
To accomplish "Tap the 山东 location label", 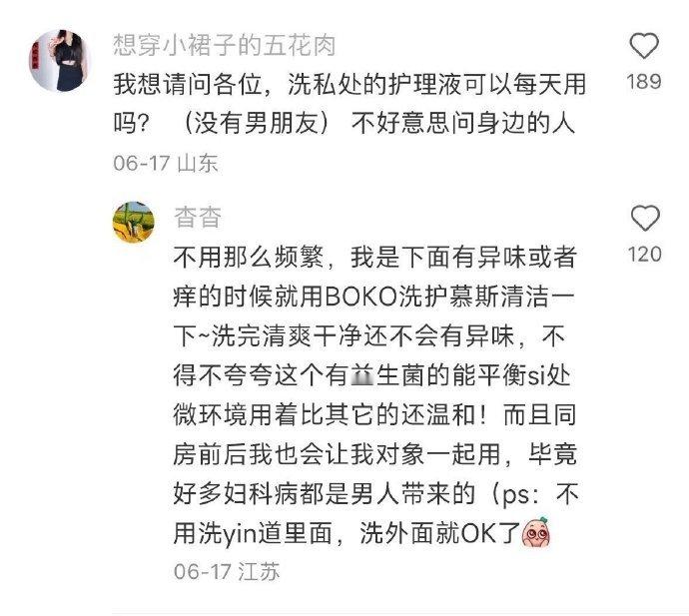I will (x=198, y=163).
